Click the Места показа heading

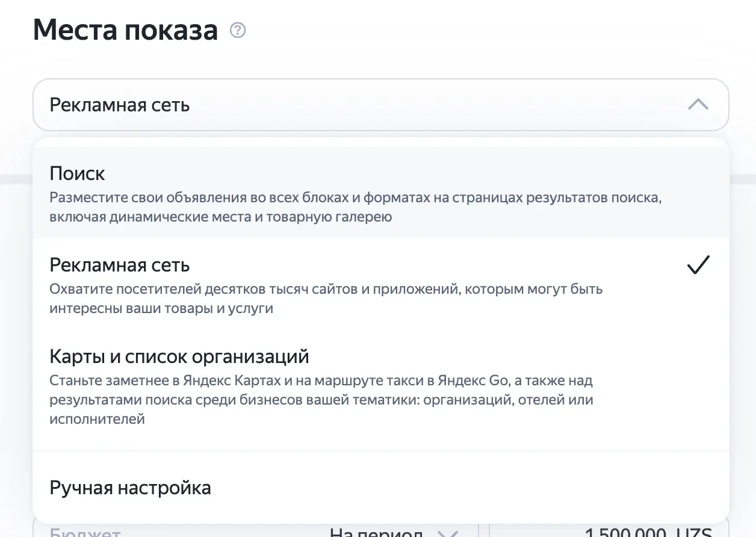pyautogui.click(x=125, y=30)
